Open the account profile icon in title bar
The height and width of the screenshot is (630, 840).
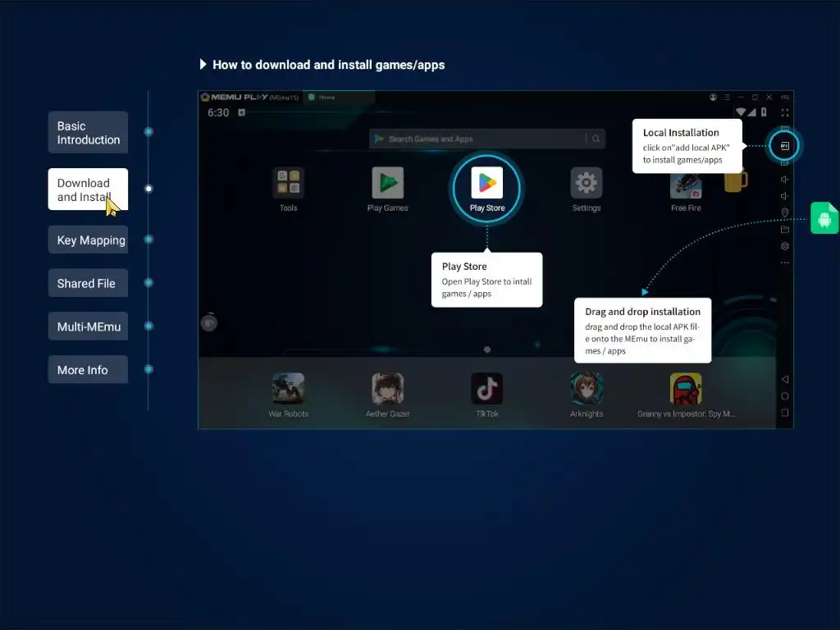point(713,97)
